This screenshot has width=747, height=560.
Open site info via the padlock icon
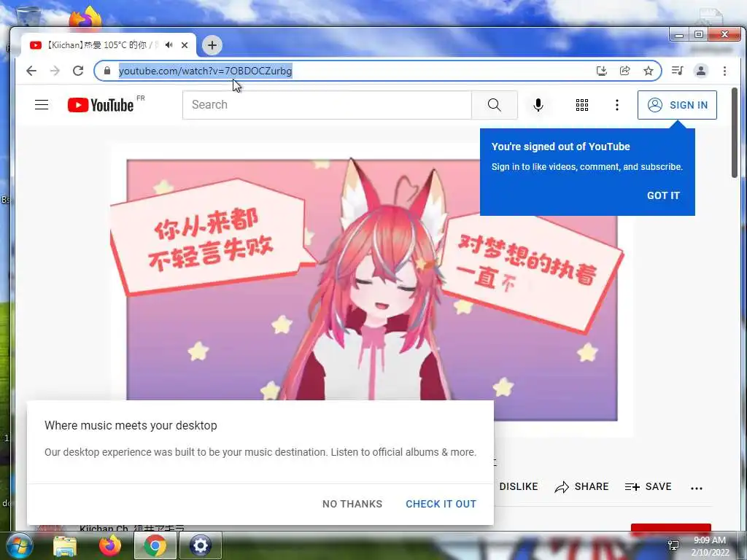[107, 71]
